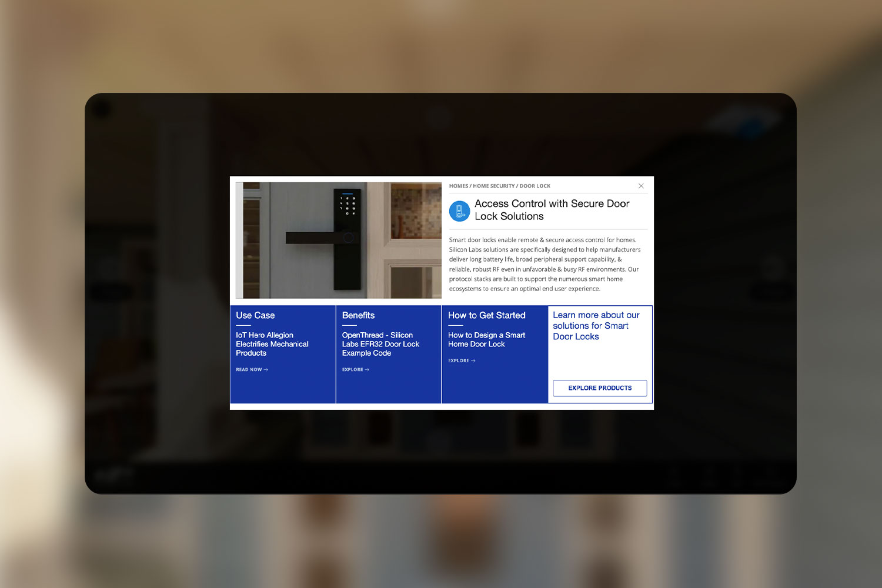Click Learn more about our solutions text
This screenshot has width=882, height=588.
596,326
